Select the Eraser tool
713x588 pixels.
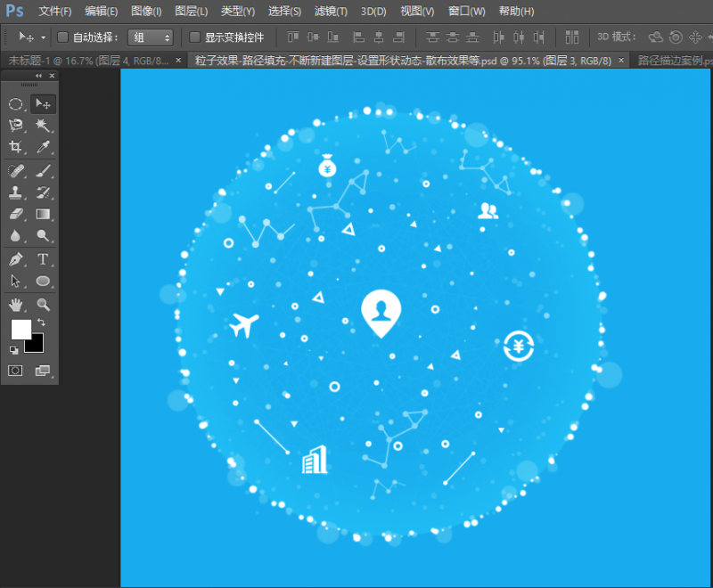[x=16, y=214]
